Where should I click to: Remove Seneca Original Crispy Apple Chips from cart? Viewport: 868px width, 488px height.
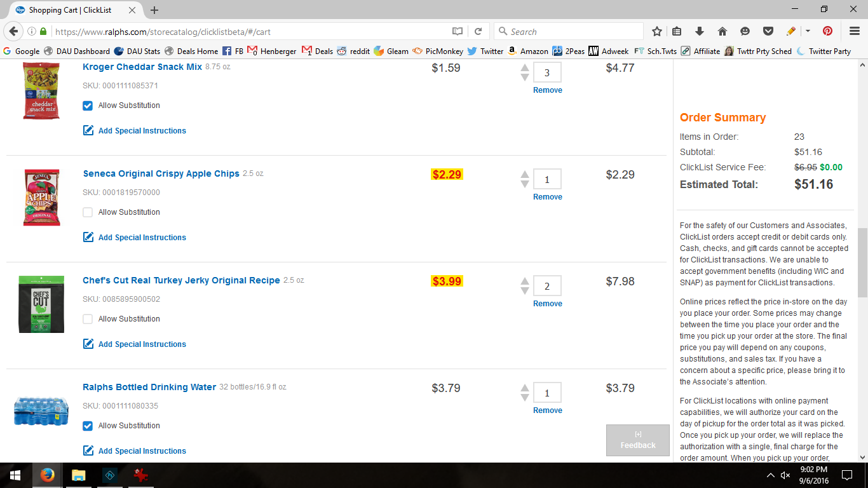pos(547,197)
